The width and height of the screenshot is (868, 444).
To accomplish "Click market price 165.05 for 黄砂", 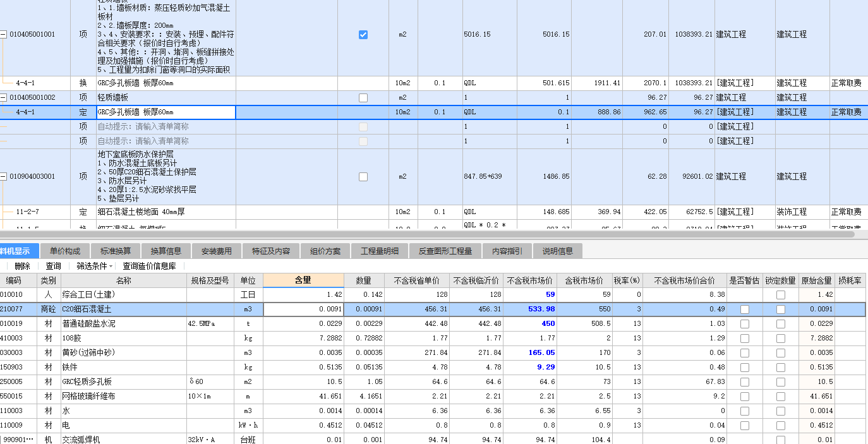I will click(x=541, y=353).
